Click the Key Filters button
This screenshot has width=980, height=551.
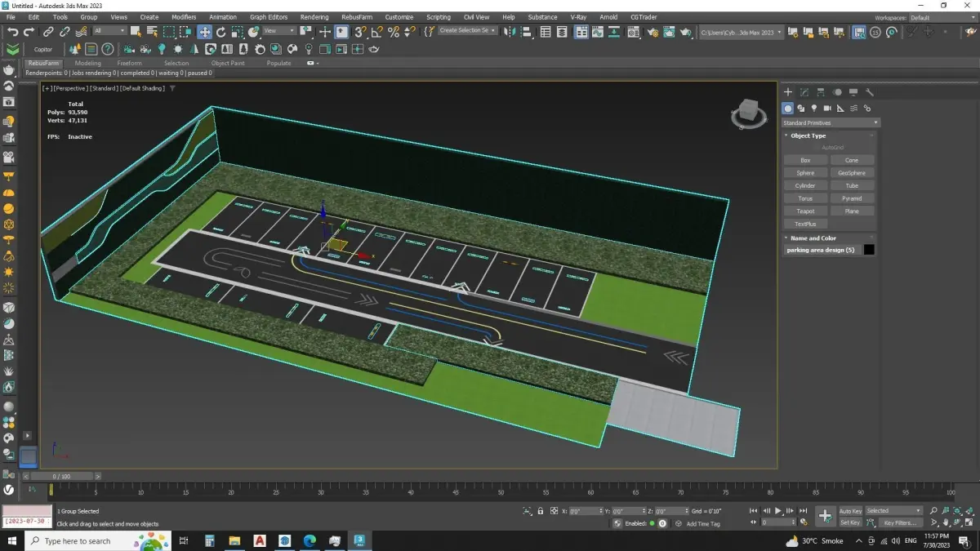(x=900, y=522)
